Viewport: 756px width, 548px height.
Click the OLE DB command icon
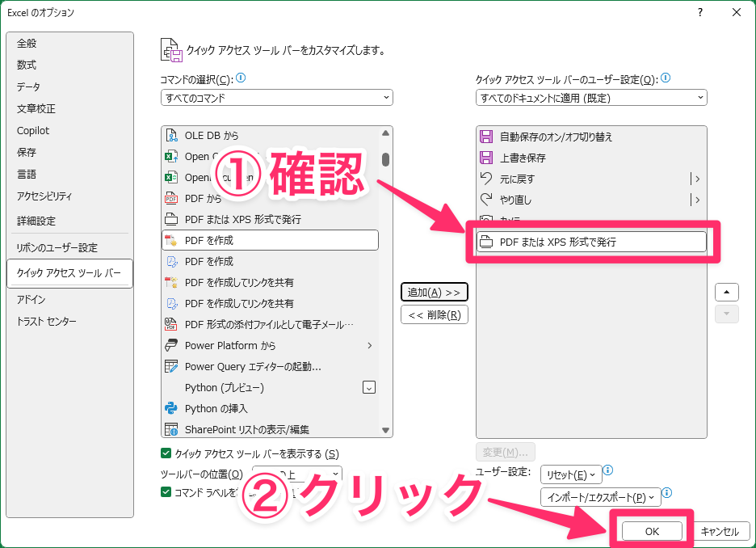pos(171,136)
